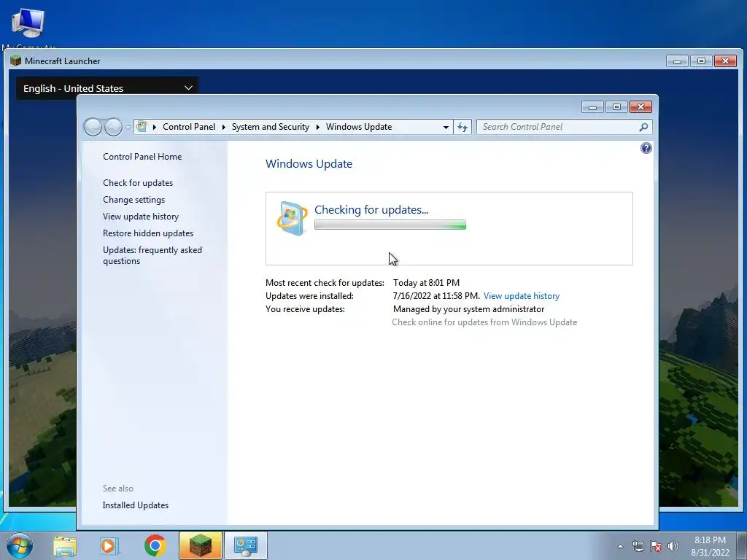Click the Windows Update heading text

(309, 164)
